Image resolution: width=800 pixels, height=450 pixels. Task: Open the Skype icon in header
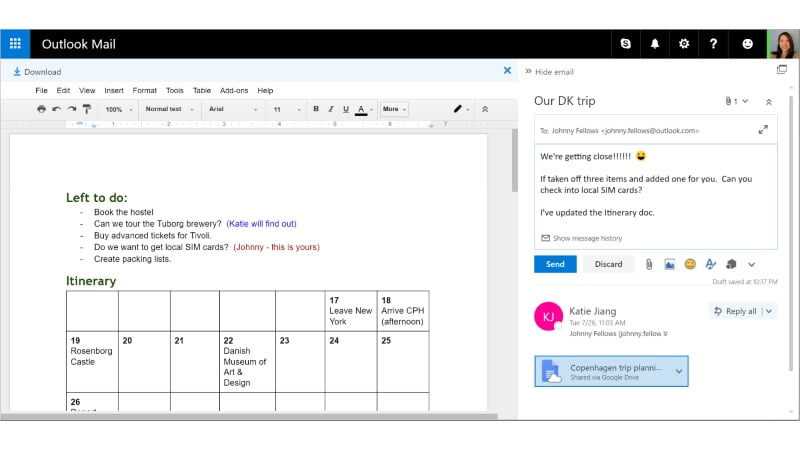pos(626,44)
